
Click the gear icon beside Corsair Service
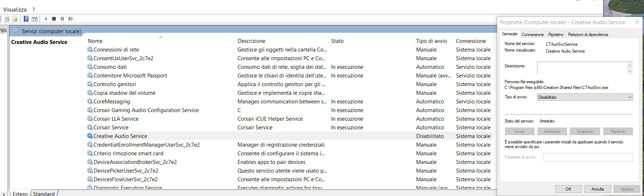point(90,127)
